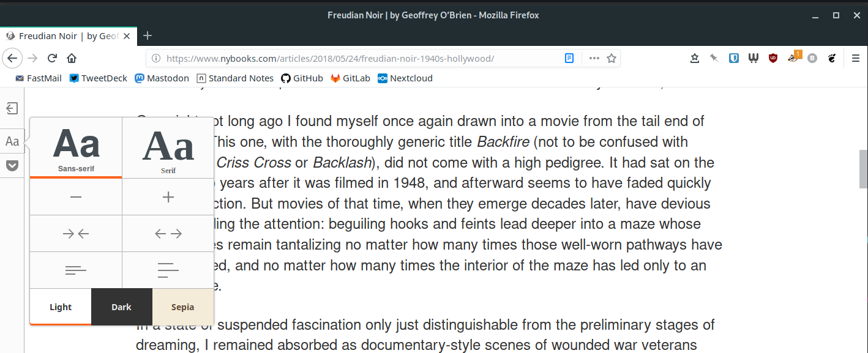The image size is (868, 353).
Task: Bookmark this page with the star icon
Action: click(x=611, y=58)
